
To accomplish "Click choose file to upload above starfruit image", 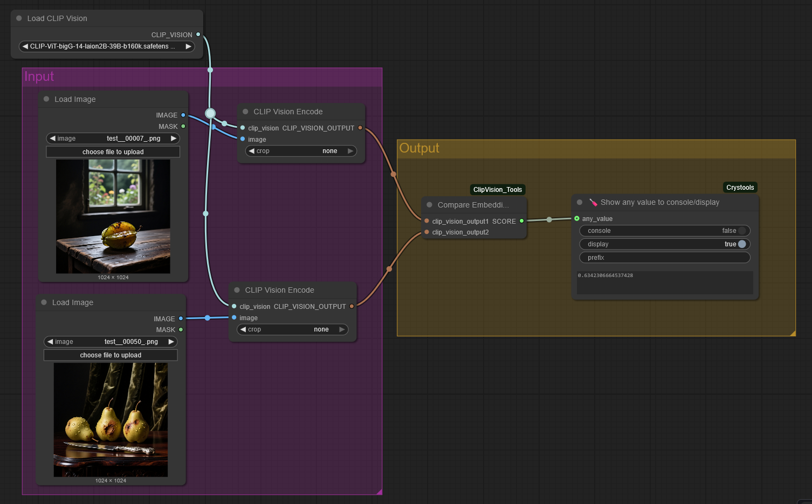I will (113, 152).
